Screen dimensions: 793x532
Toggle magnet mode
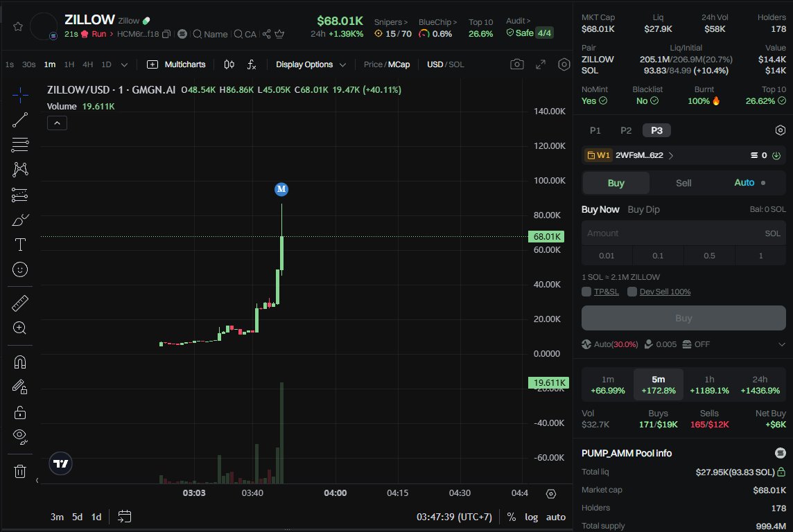(20, 362)
